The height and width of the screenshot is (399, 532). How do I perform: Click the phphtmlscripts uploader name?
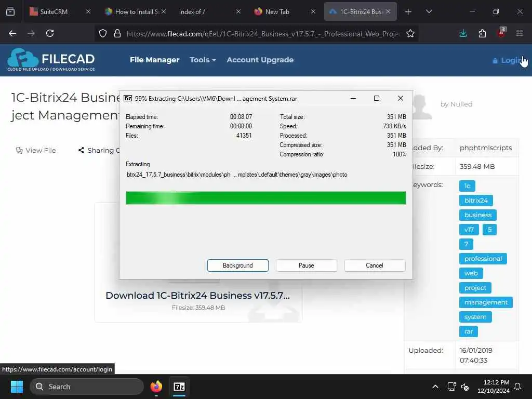[486, 148]
